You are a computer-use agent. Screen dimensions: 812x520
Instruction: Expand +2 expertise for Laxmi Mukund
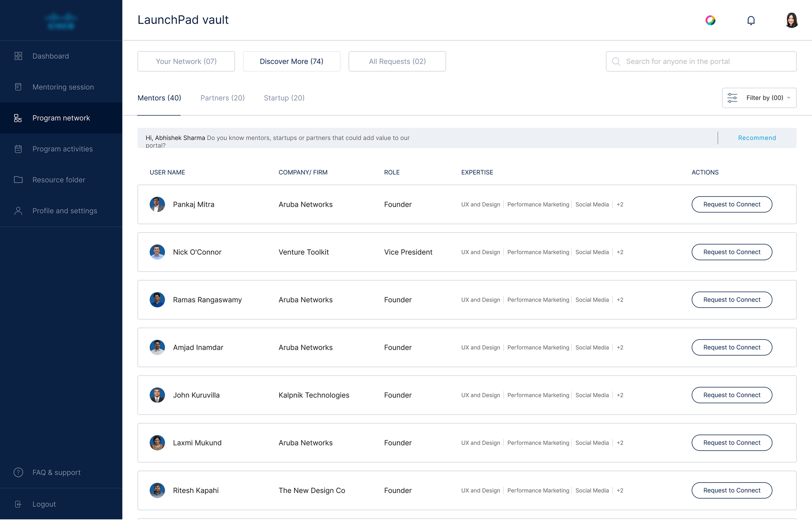[x=620, y=443]
